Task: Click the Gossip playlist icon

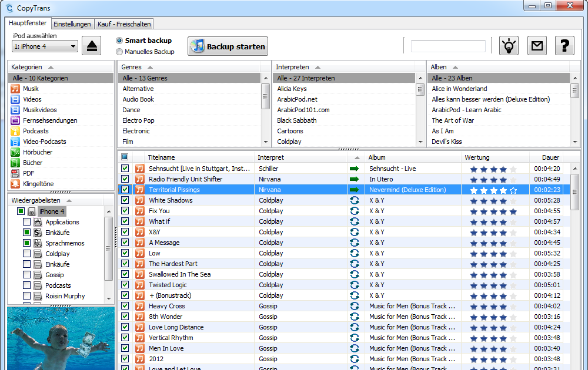Action: [38, 275]
